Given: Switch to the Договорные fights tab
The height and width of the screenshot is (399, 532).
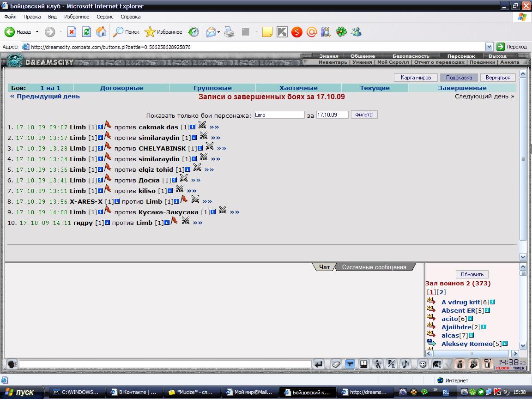Looking at the screenshot, I should coord(121,88).
